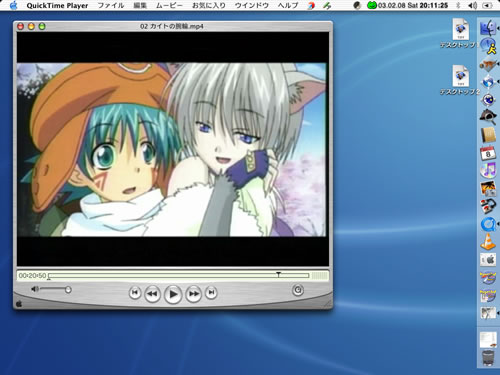Click the Apple logo at the player's bottom-left

[x=19, y=304]
